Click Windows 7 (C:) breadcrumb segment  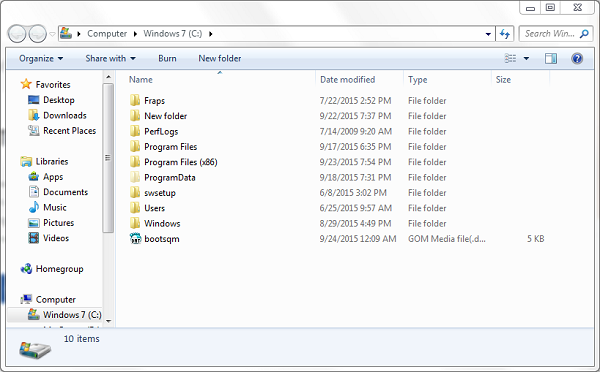(173, 34)
